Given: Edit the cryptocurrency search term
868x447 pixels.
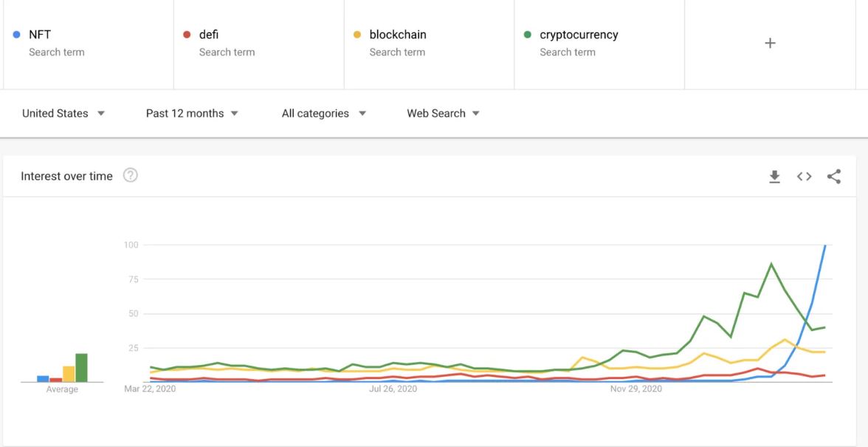Looking at the screenshot, I should (599, 43).
